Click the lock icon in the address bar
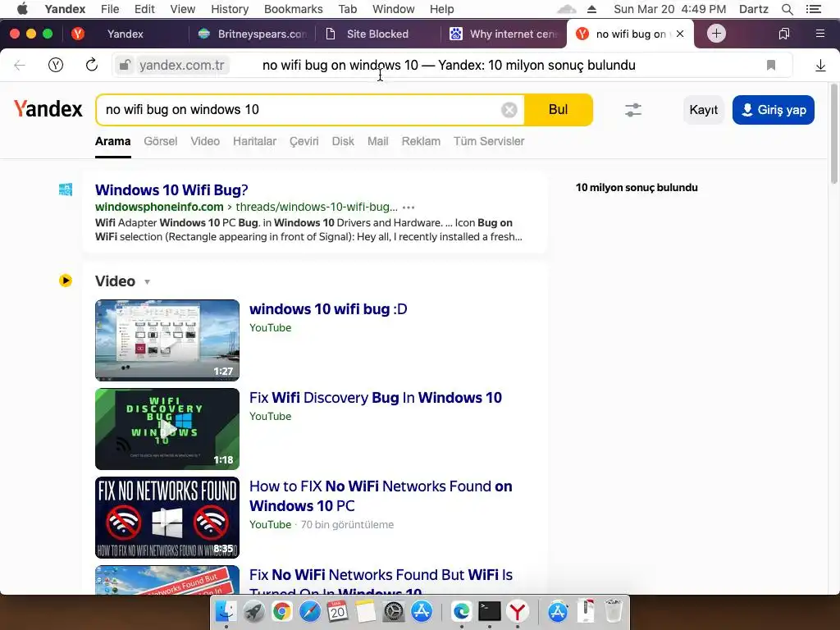840x630 pixels. [125, 66]
